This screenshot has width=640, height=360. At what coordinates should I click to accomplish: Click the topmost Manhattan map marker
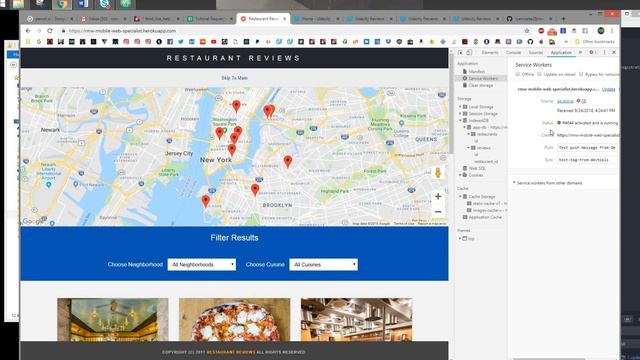pos(236,106)
